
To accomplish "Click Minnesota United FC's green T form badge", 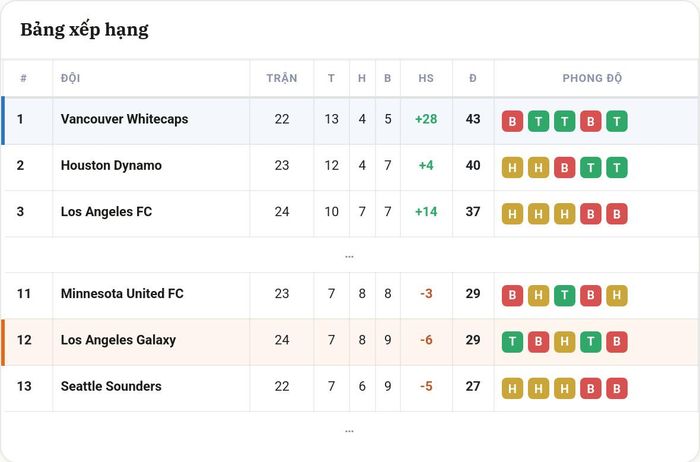I will [564, 296].
